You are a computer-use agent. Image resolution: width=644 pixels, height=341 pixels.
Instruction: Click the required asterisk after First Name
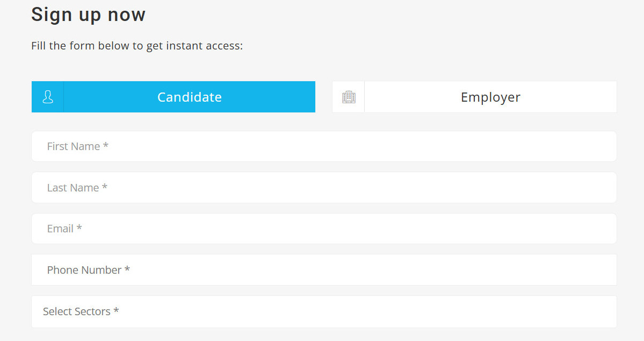tap(106, 145)
